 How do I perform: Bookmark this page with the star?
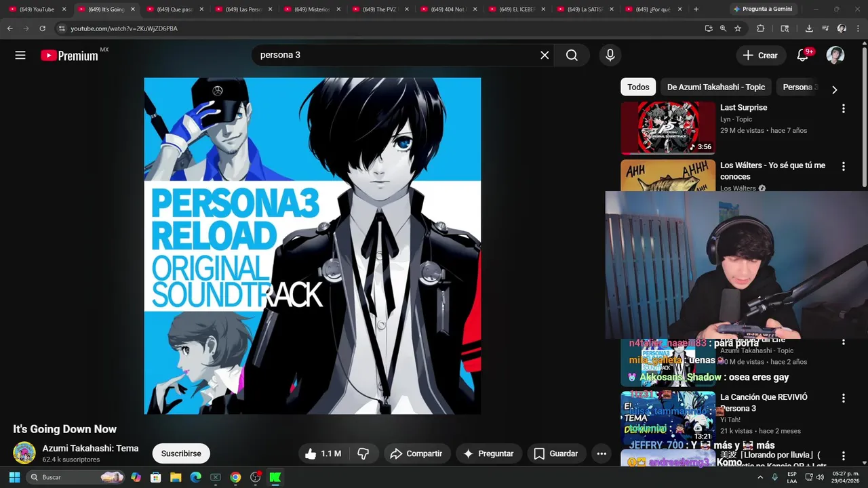tap(738, 28)
